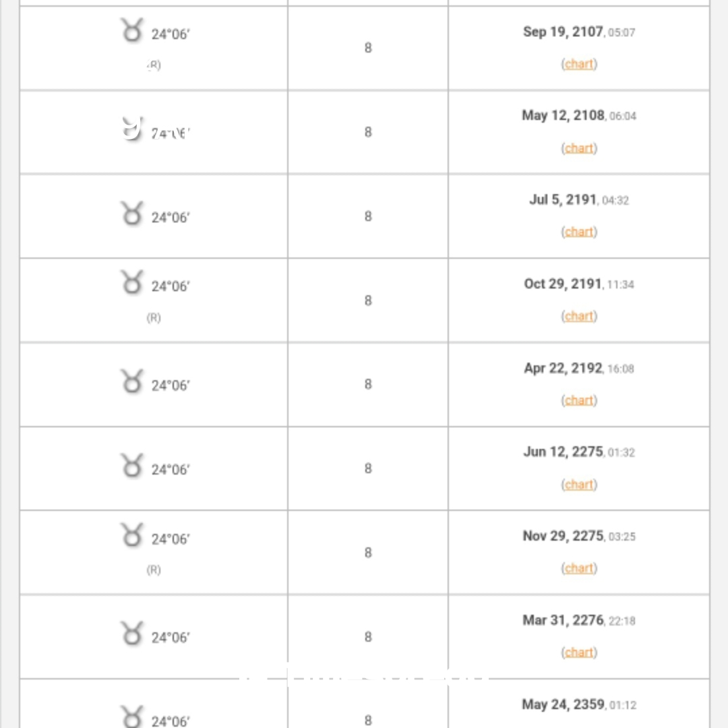This screenshot has width=728, height=728.
Task: Open chart link for Apr 22, 2192
Action: click(x=579, y=400)
